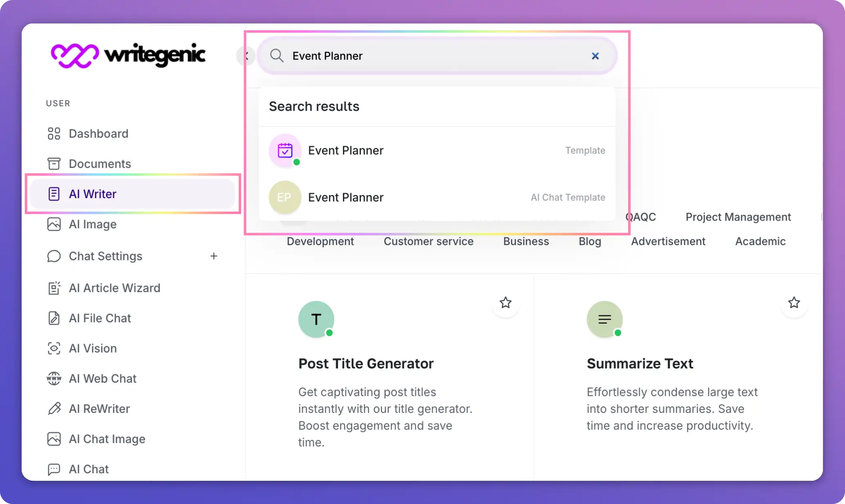This screenshot has width=845, height=504.
Task: Open Dashboard from the sidebar
Action: click(98, 134)
